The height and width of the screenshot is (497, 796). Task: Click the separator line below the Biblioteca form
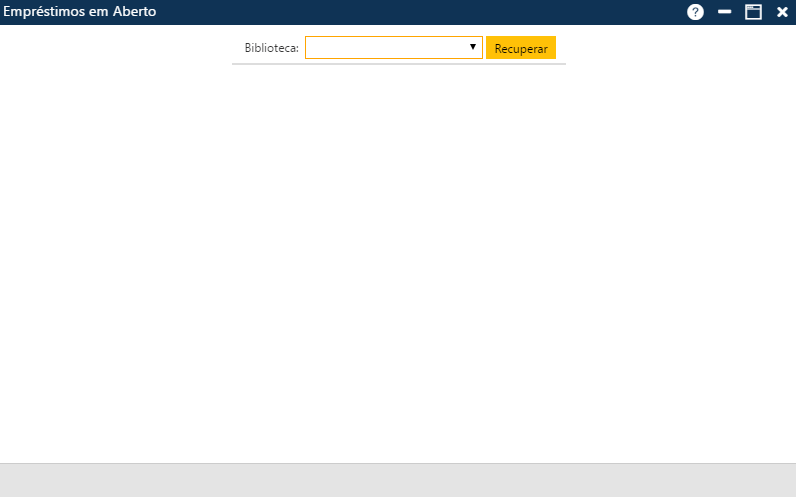click(398, 64)
